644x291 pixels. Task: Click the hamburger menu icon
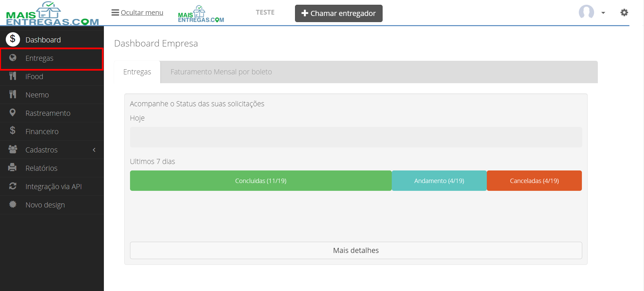(x=115, y=13)
